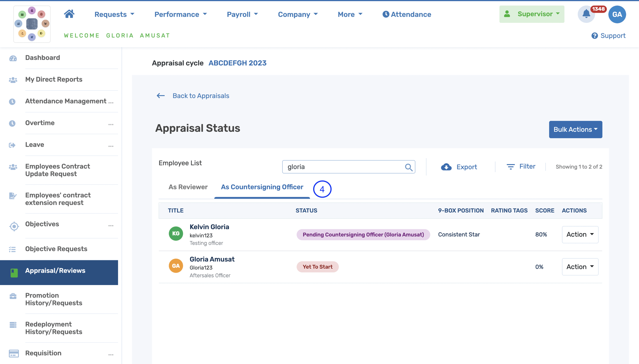Open the ABCDEFGH 2023 appraisal cycle link
This screenshot has width=639, height=364.
coord(237,63)
